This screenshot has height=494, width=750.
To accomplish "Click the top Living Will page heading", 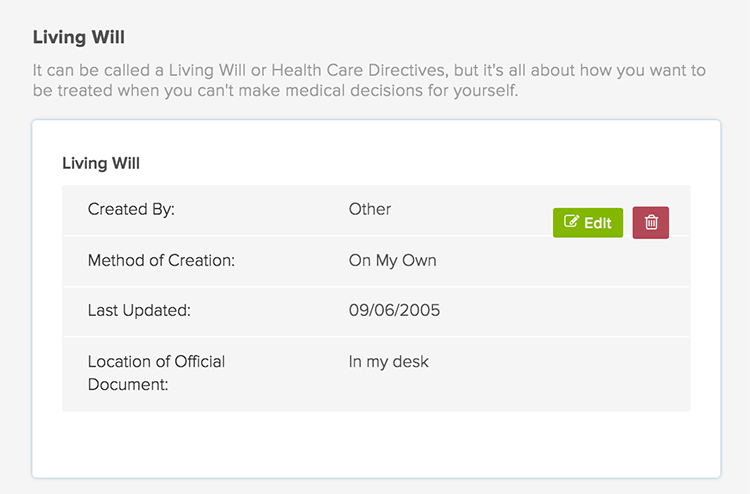I will [x=78, y=37].
